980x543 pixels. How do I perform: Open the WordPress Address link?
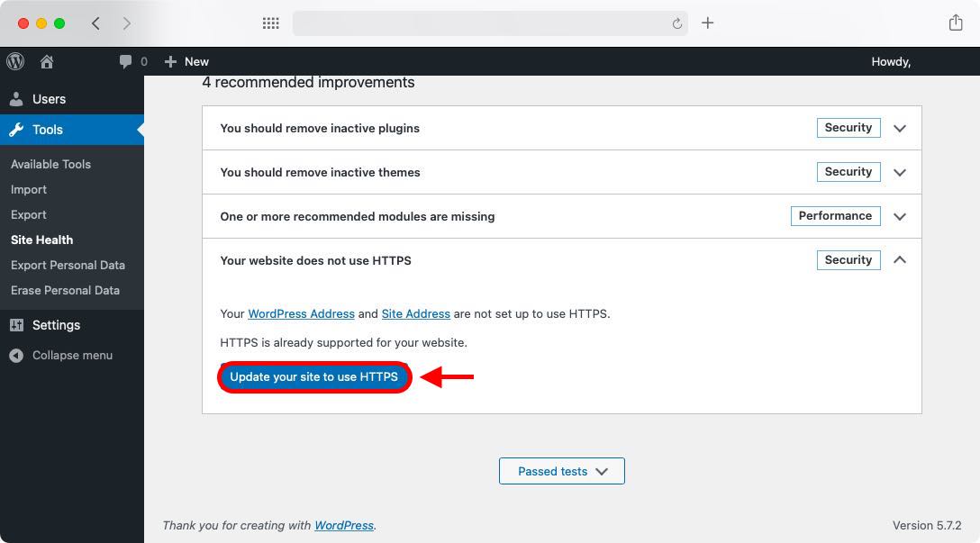(301, 313)
